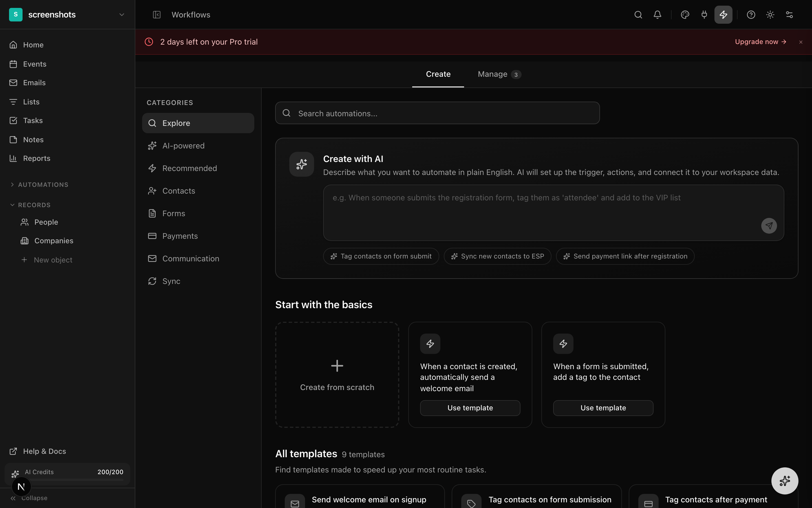This screenshot has height=508, width=812.
Task: Open Reports in sidebar
Action: tap(67, 158)
